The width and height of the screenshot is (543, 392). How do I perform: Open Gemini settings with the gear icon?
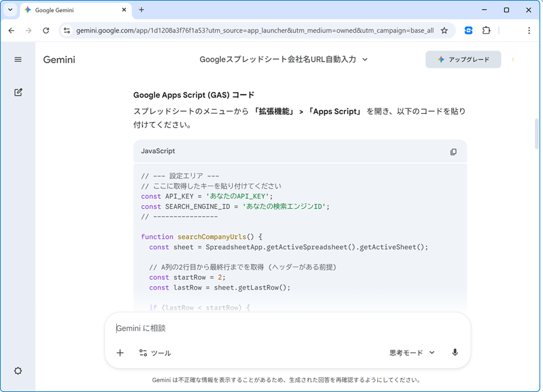coord(18,371)
